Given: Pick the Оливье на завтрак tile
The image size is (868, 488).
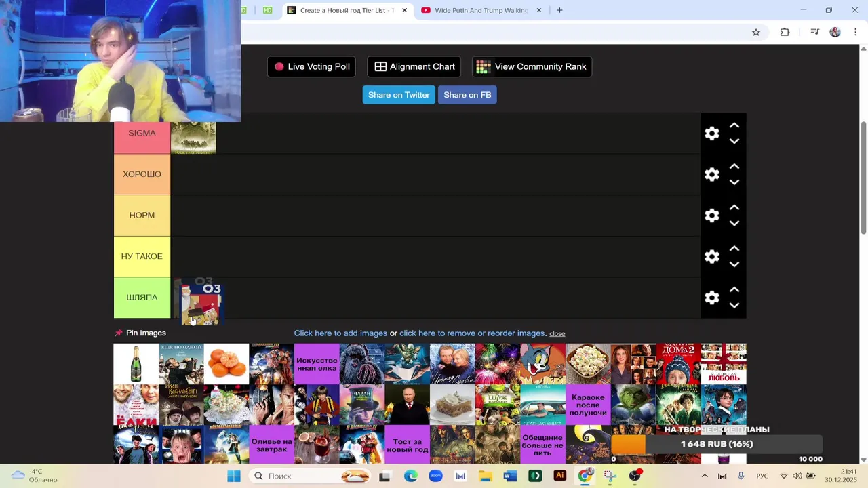Looking at the screenshot, I should tap(272, 445).
